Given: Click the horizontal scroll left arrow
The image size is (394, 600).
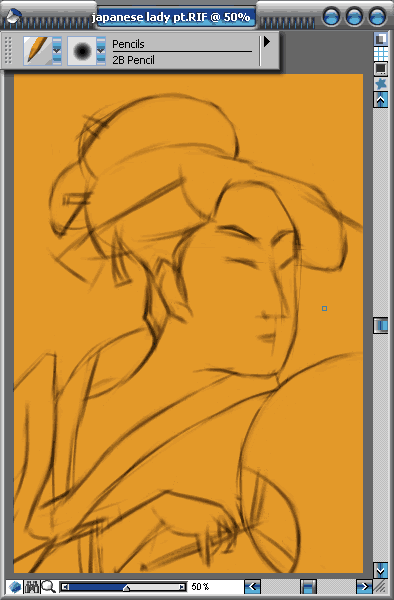Looking at the screenshot, I should [x=252, y=586].
